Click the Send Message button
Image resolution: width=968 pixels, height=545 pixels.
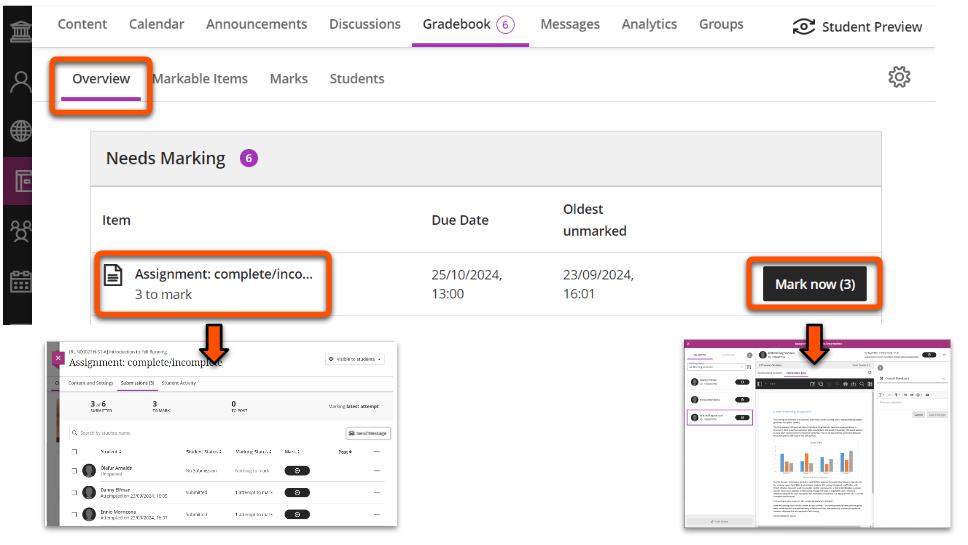[367, 433]
